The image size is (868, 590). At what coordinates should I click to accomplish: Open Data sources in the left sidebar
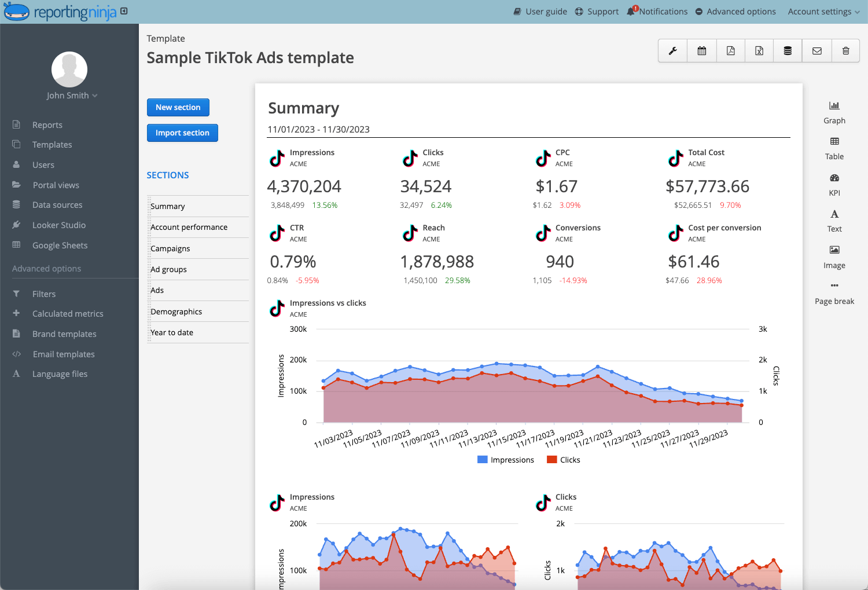[56, 204]
